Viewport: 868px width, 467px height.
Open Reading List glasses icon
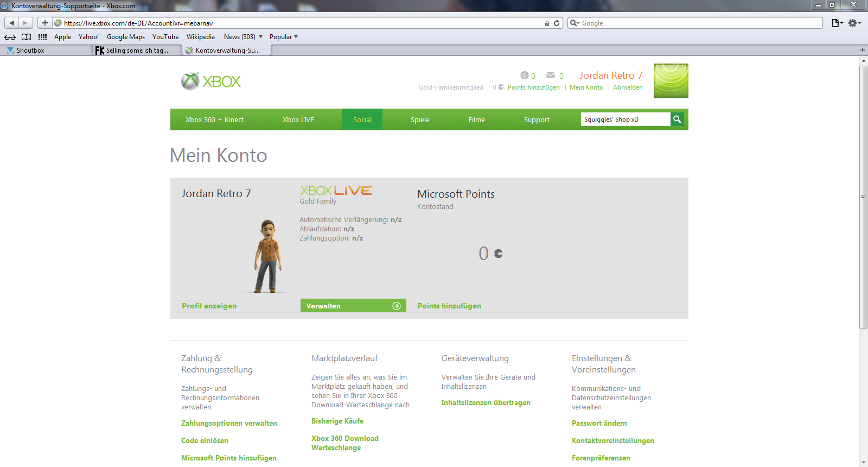coord(10,37)
